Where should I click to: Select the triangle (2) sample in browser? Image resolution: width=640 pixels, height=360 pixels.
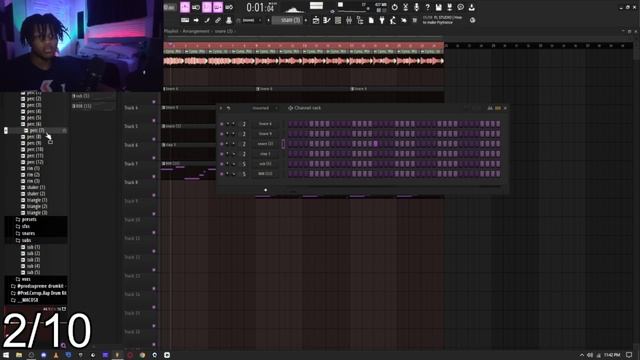pos(37,207)
